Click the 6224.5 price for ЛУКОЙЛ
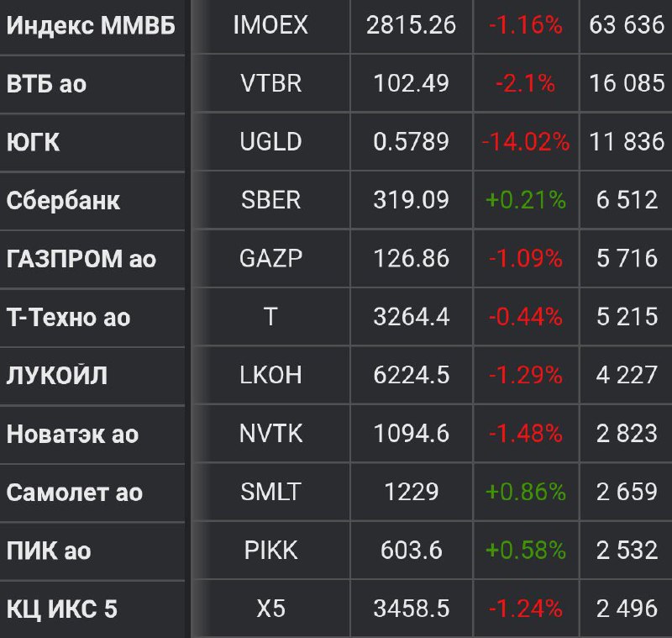This screenshot has width=672, height=638. (x=412, y=375)
